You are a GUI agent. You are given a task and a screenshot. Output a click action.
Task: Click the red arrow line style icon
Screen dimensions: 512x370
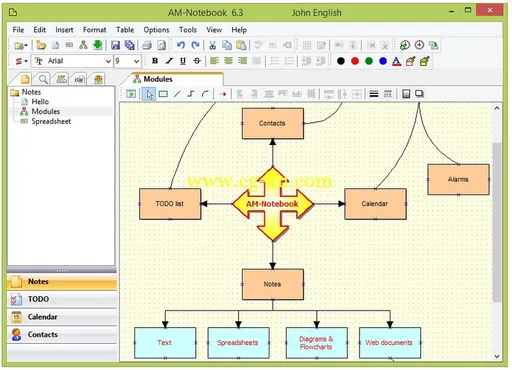pos(222,94)
